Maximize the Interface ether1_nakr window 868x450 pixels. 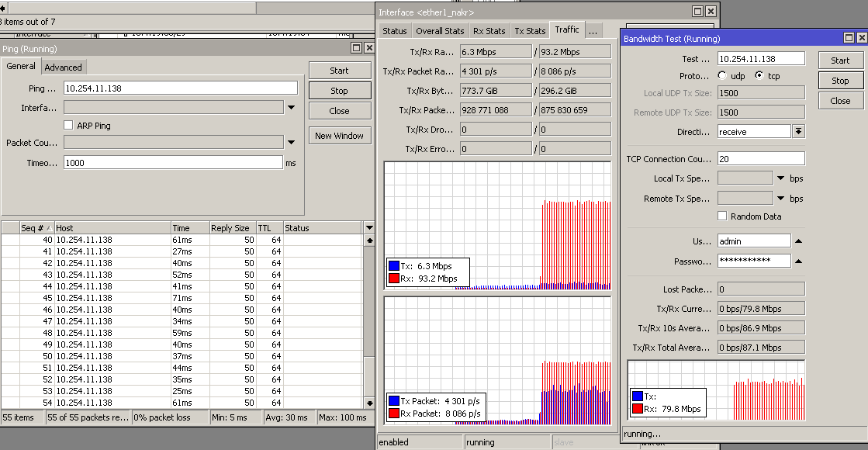tap(697, 12)
